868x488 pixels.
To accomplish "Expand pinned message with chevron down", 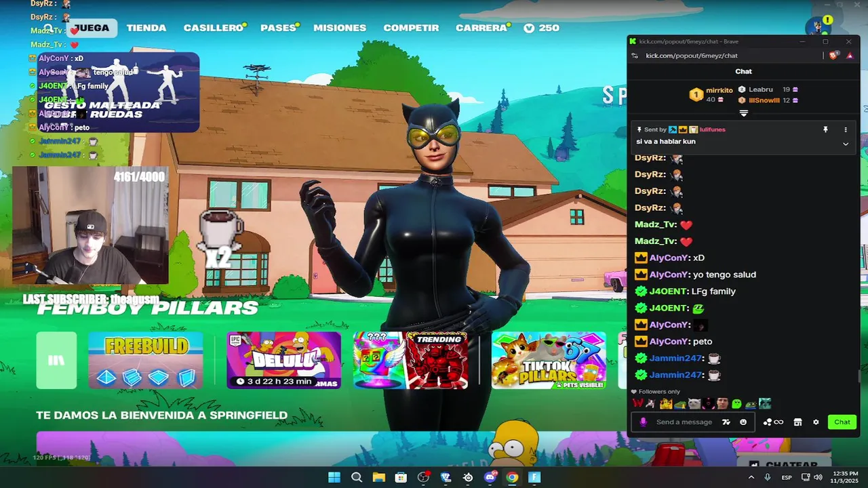I will point(846,144).
